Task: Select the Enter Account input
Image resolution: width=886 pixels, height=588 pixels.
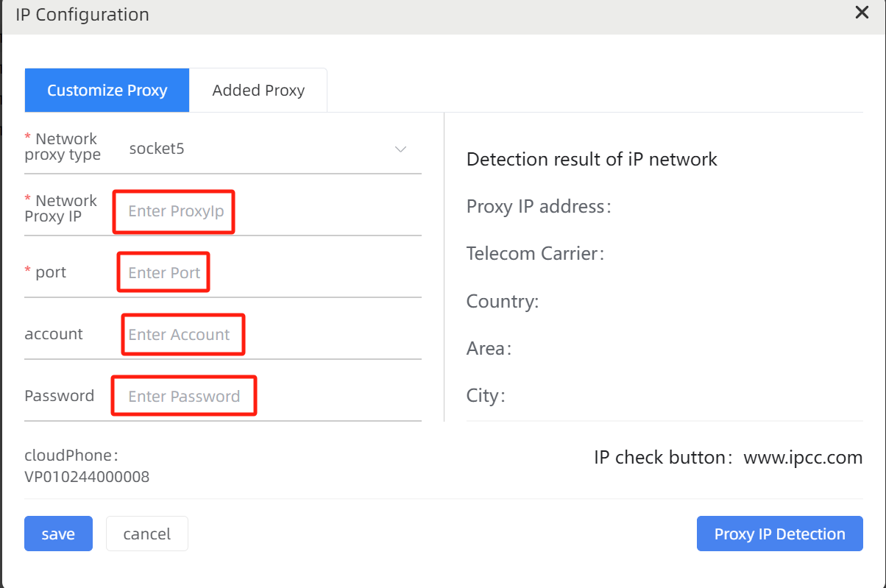Action: (x=181, y=335)
